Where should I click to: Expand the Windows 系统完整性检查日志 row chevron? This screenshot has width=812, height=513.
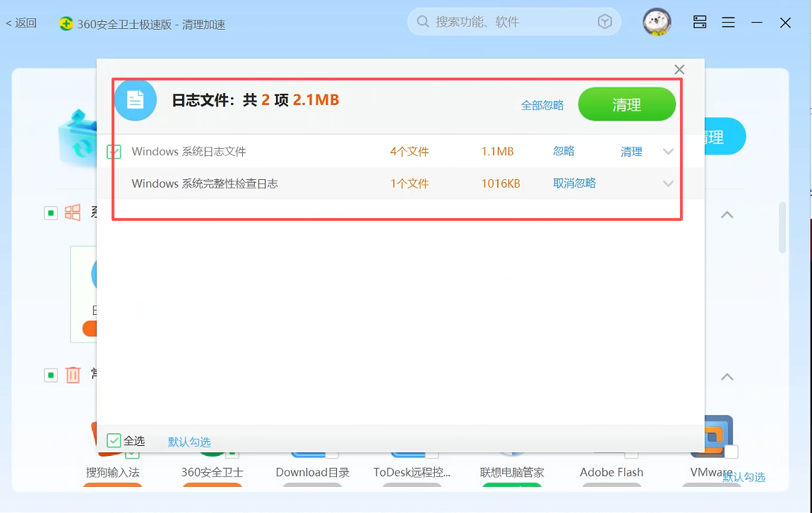point(668,183)
